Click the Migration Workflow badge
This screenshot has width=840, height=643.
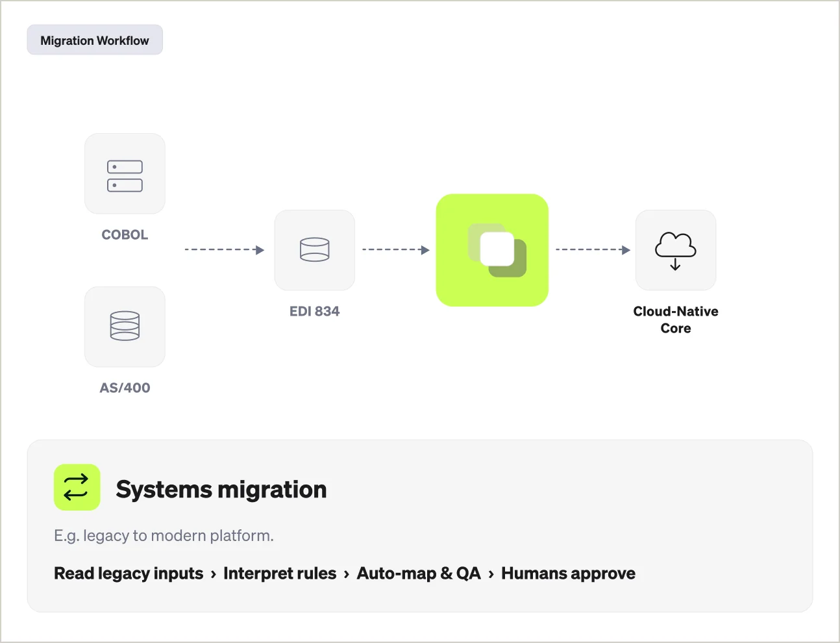[x=95, y=40]
